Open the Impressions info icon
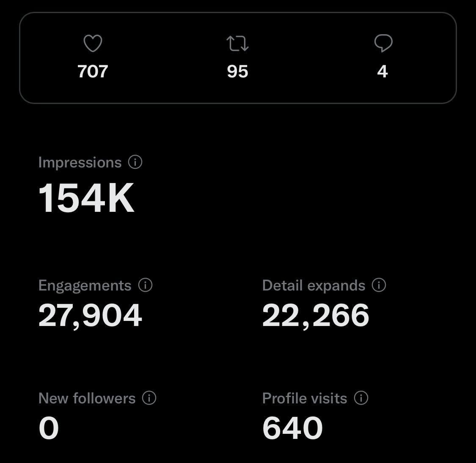 point(135,162)
